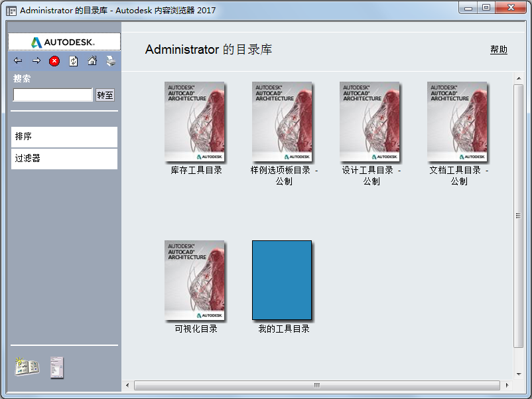The width and height of the screenshot is (532, 399).
Task: Expand the 过滤器 panel
Action: (x=64, y=159)
